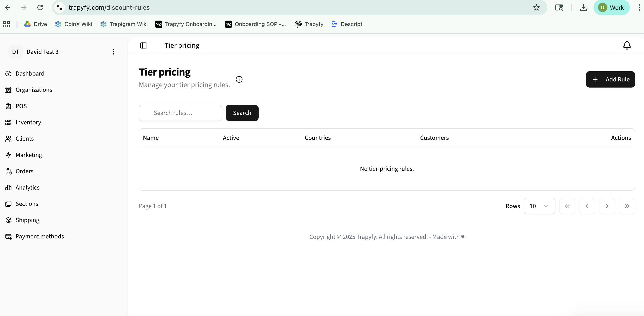Image resolution: width=644 pixels, height=316 pixels.
Task: Click the Customers column header
Action: click(434, 138)
